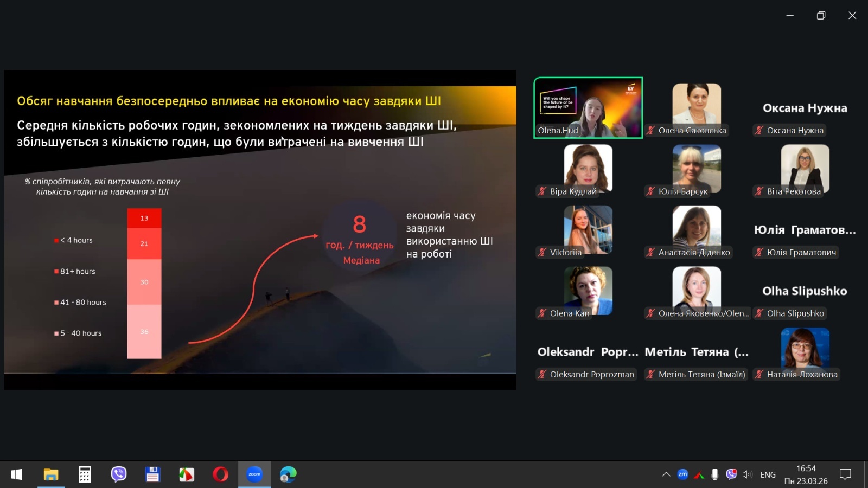Open the notifications action center

tap(845, 474)
